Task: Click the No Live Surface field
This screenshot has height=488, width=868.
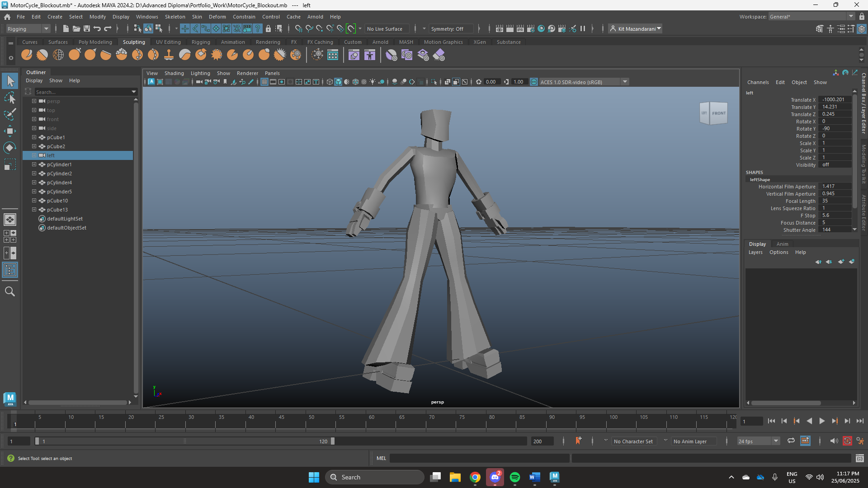Action: [387, 28]
